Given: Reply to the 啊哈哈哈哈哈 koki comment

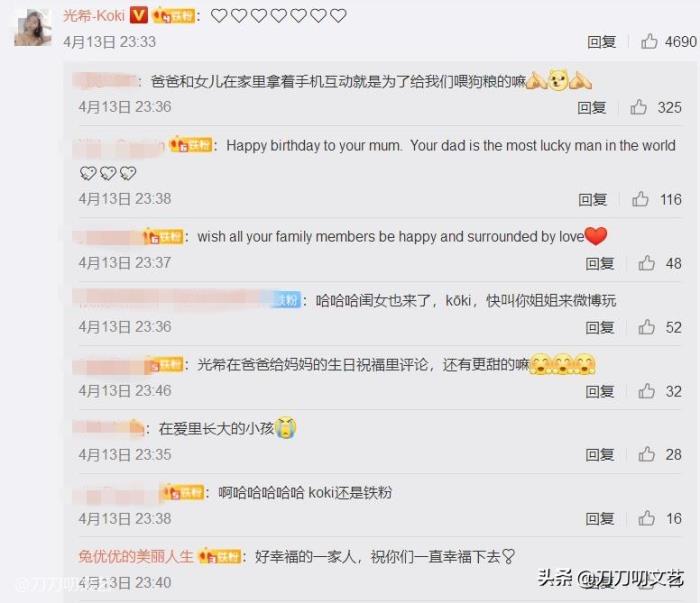Looking at the screenshot, I should (x=600, y=519).
